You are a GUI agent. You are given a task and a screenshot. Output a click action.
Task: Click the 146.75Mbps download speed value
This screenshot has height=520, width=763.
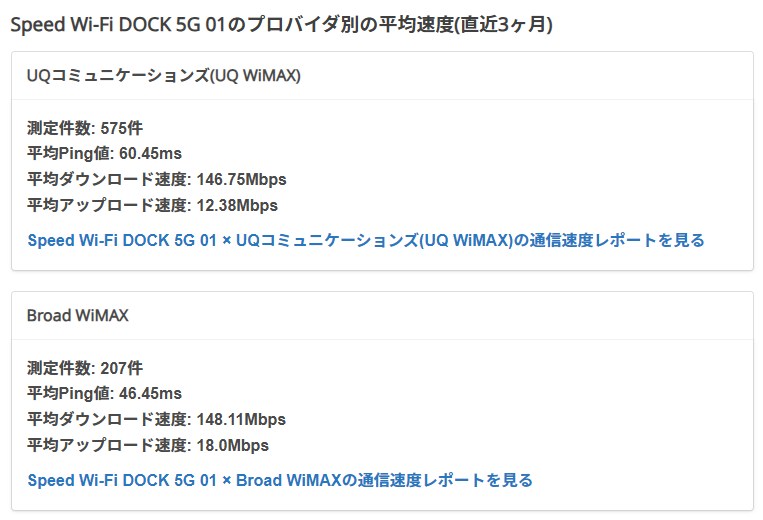(x=238, y=180)
